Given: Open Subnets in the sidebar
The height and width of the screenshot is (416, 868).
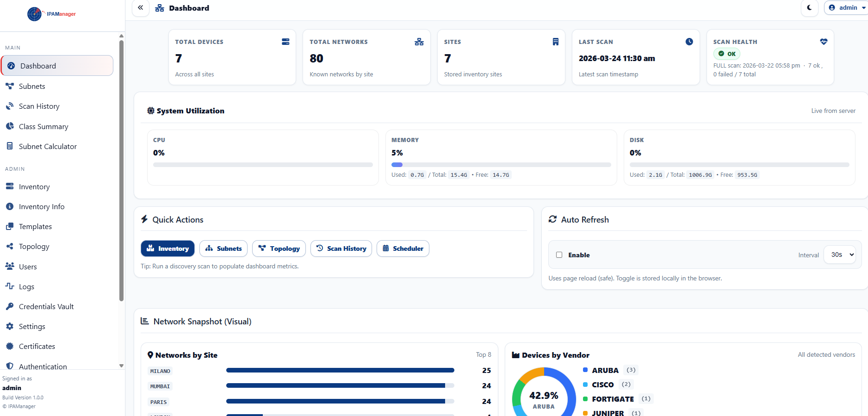Looking at the screenshot, I should 32,87.
